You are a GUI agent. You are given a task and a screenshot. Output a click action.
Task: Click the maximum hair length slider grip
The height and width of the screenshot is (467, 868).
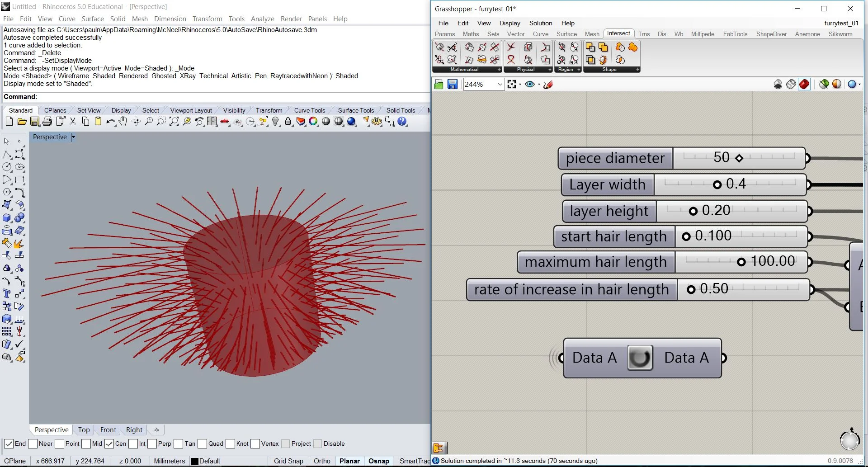click(x=741, y=262)
